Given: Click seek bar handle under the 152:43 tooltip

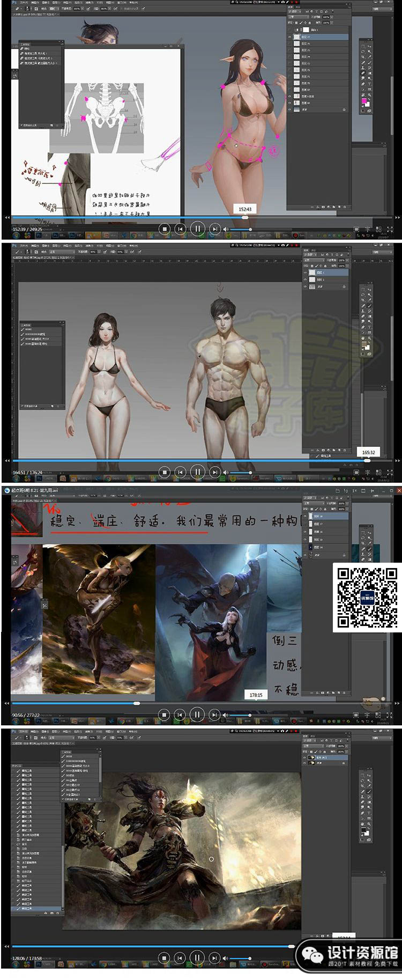Looking at the screenshot, I should [245, 217].
